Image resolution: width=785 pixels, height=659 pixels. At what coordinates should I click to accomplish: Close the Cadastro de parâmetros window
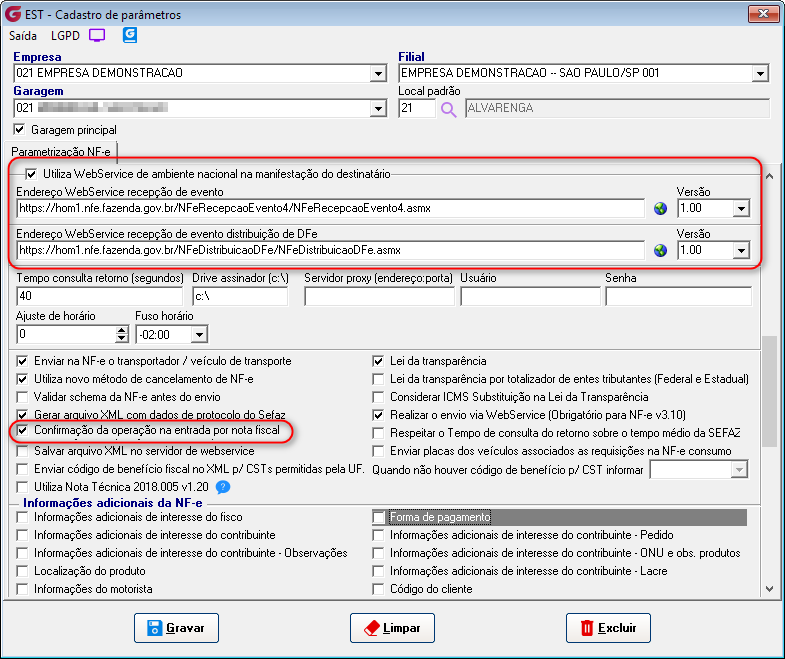tap(763, 14)
